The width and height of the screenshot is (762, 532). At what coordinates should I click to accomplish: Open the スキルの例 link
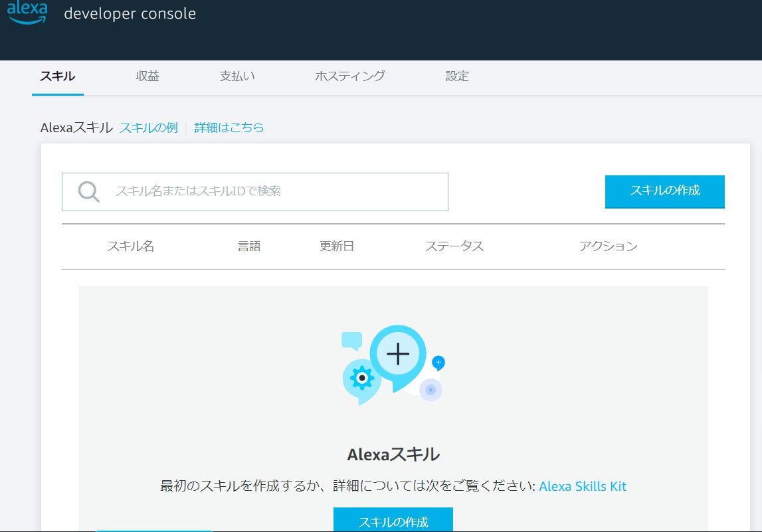[149, 128]
